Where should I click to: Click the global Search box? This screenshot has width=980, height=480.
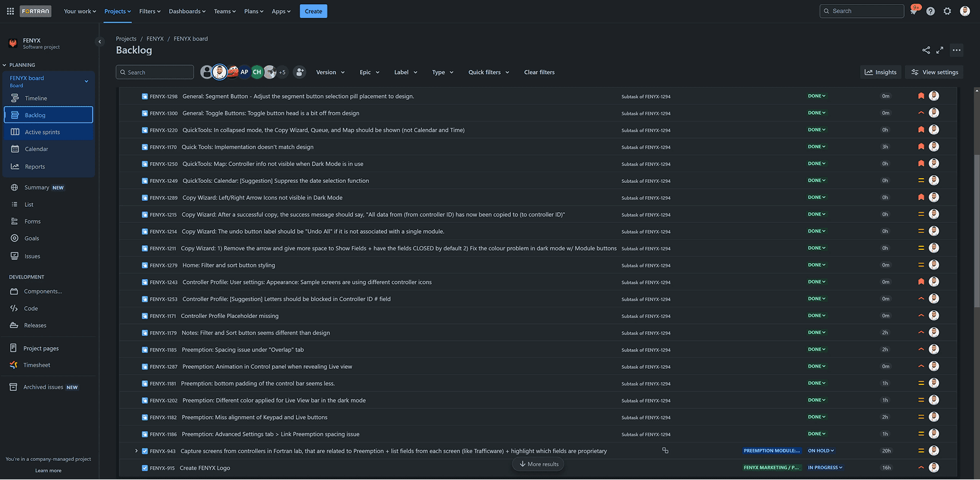862,11
